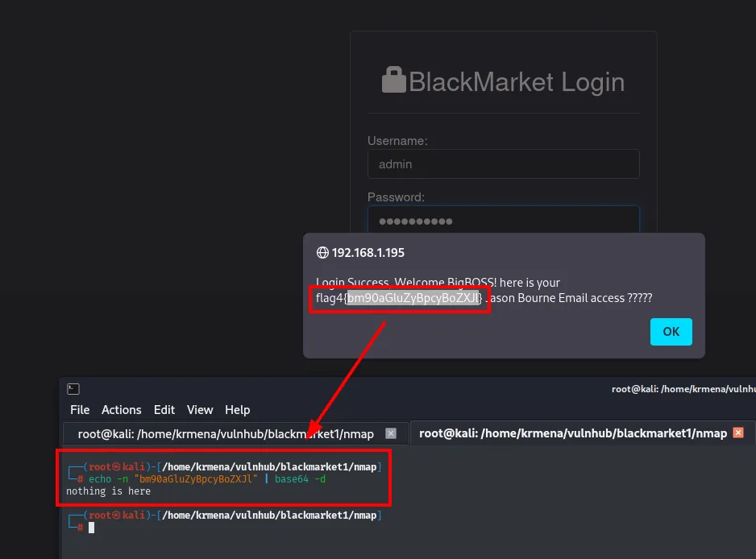Viewport: 756px width, 559px height.
Task: Click the padlock icon beside BlackMarket Login
Action: (394, 80)
